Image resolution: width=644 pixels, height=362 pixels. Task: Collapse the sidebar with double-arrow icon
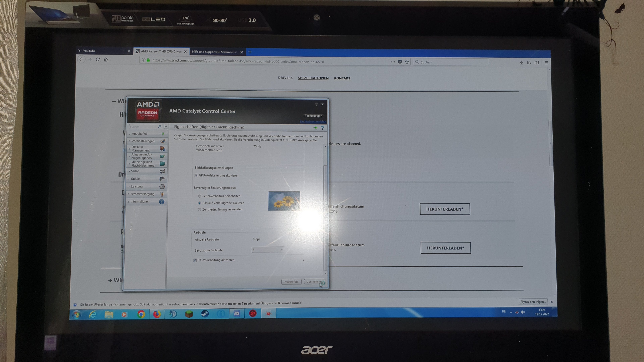tap(166, 126)
